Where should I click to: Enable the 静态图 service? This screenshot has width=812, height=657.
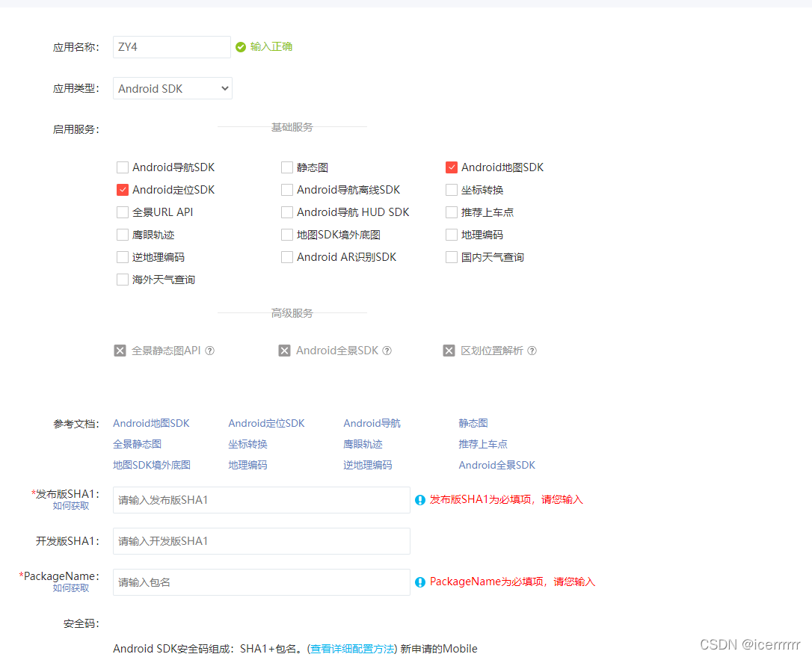click(x=287, y=167)
